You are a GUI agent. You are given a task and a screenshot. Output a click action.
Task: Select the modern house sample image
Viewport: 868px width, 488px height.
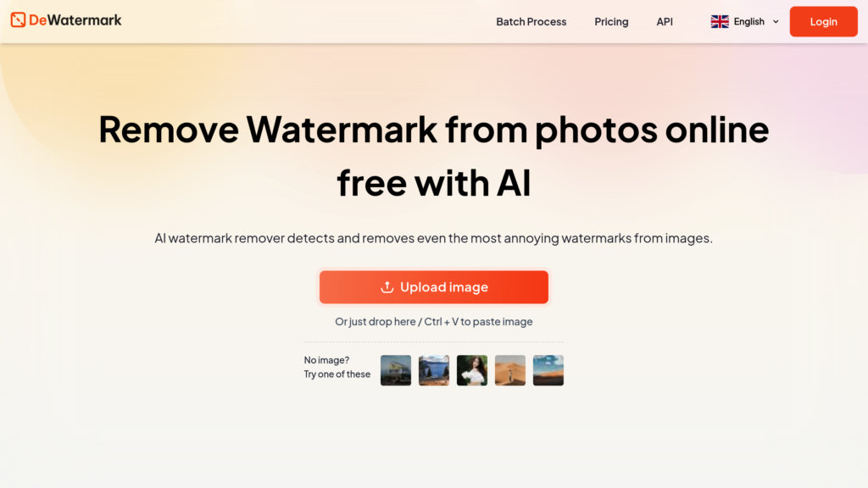(x=396, y=370)
